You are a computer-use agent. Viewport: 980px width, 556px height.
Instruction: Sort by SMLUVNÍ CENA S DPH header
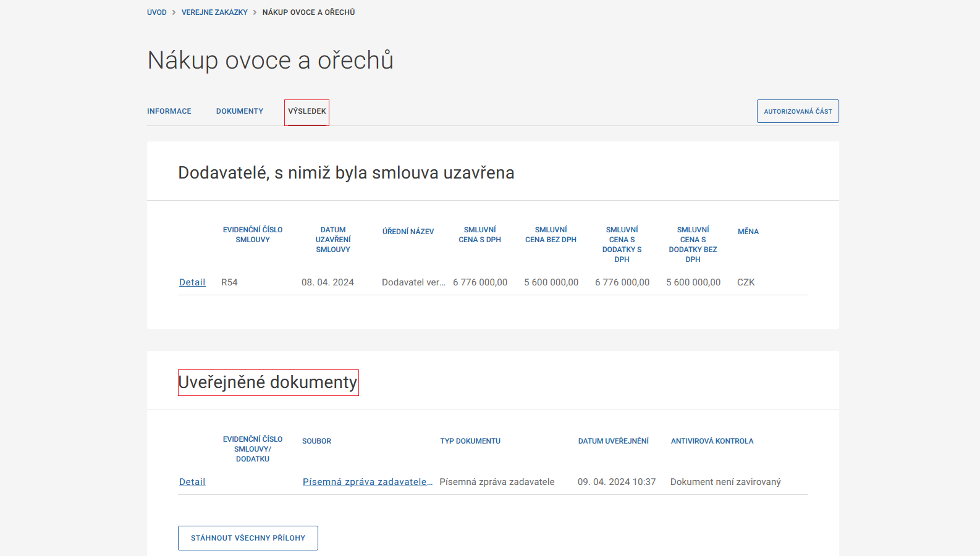pyautogui.click(x=479, y=235)
